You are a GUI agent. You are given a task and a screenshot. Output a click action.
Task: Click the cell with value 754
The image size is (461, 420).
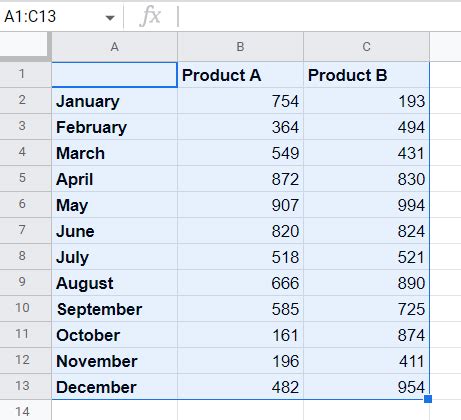click(x=240, y=101)
